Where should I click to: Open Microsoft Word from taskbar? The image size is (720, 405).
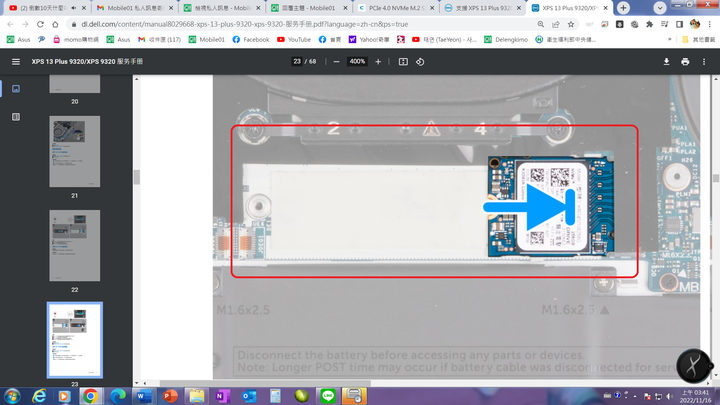tap(144, 396)
